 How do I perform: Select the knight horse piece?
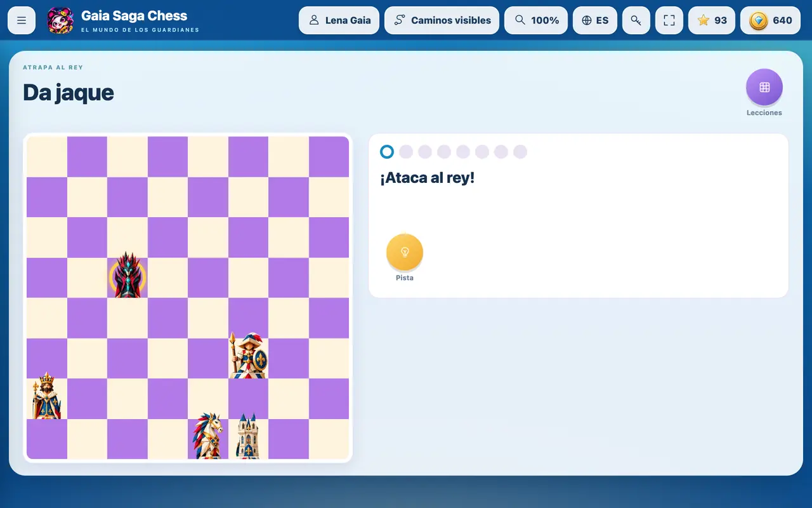click(209, 436)
